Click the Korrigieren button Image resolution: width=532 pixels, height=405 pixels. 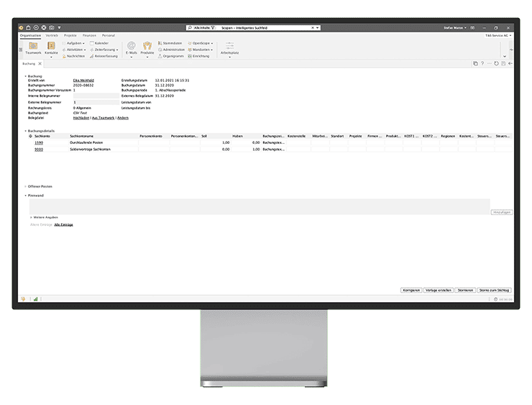[411, 290]
